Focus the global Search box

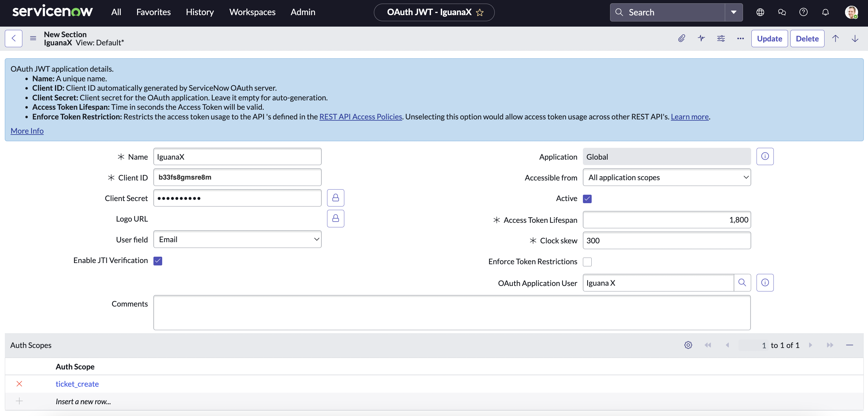(667, 12)
